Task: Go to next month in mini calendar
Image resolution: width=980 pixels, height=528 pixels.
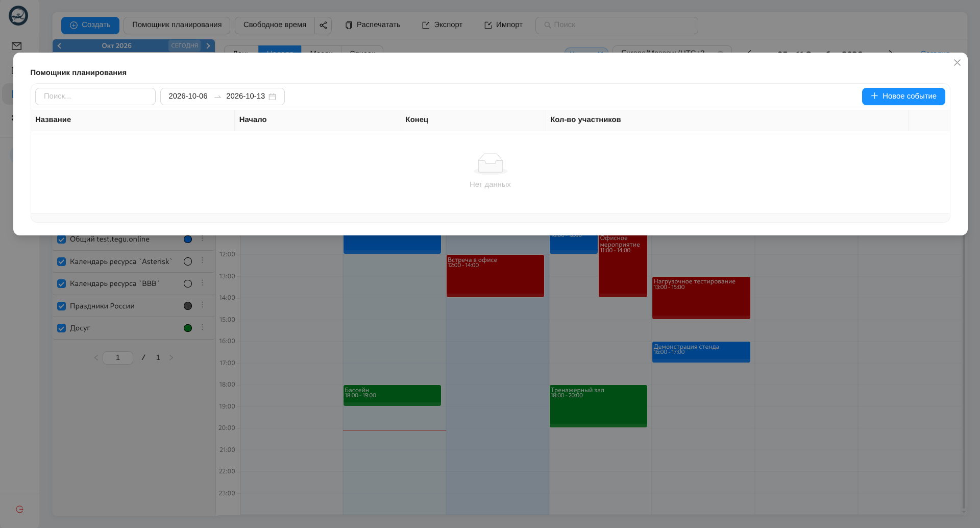Action: (x=208, y=45)
